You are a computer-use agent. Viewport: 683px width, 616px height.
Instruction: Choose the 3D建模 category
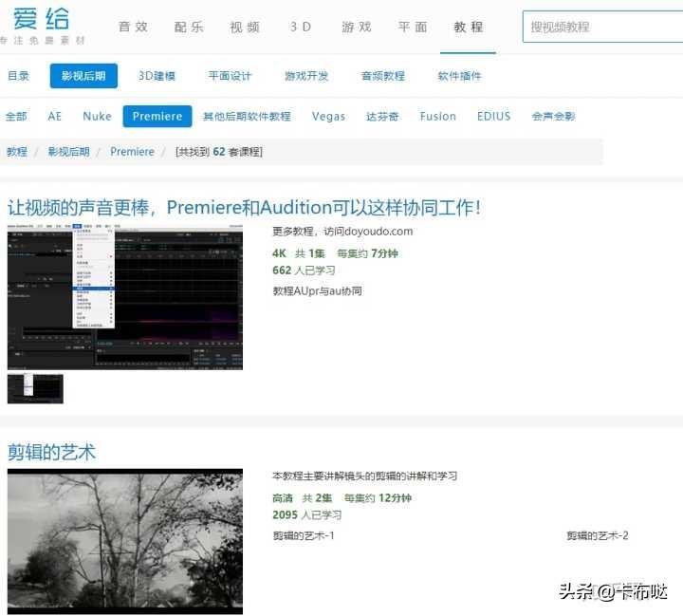(x=157, y=76)
